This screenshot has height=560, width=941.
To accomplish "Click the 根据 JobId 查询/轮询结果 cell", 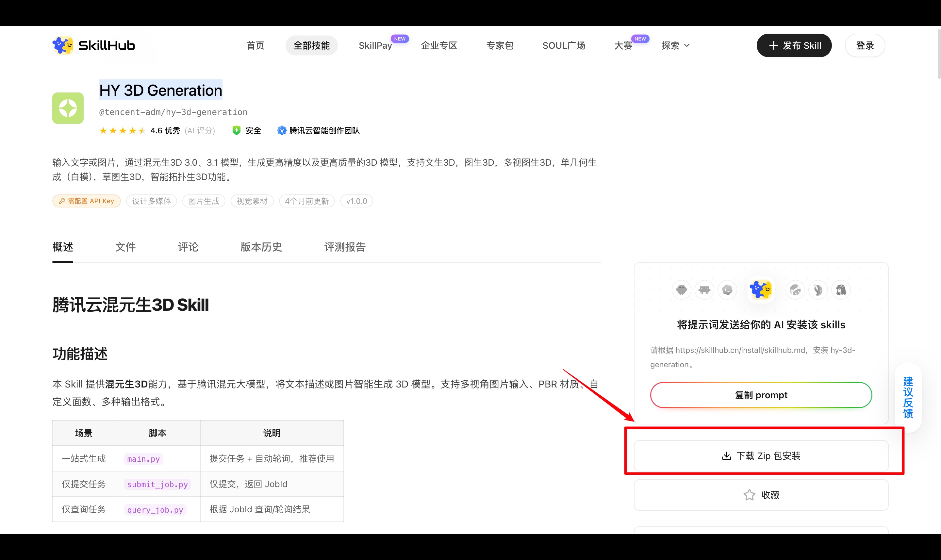I will [272, 509].
